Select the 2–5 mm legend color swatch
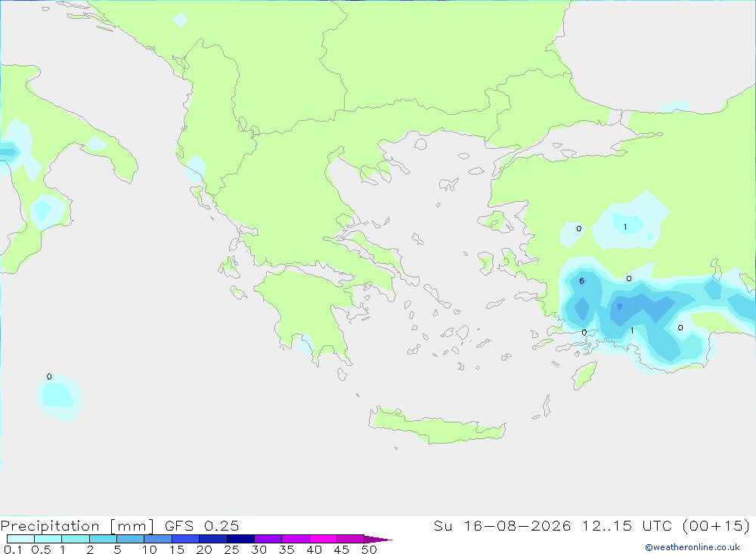The height and width of the screenshot is (554, 756). coord(103,539)
